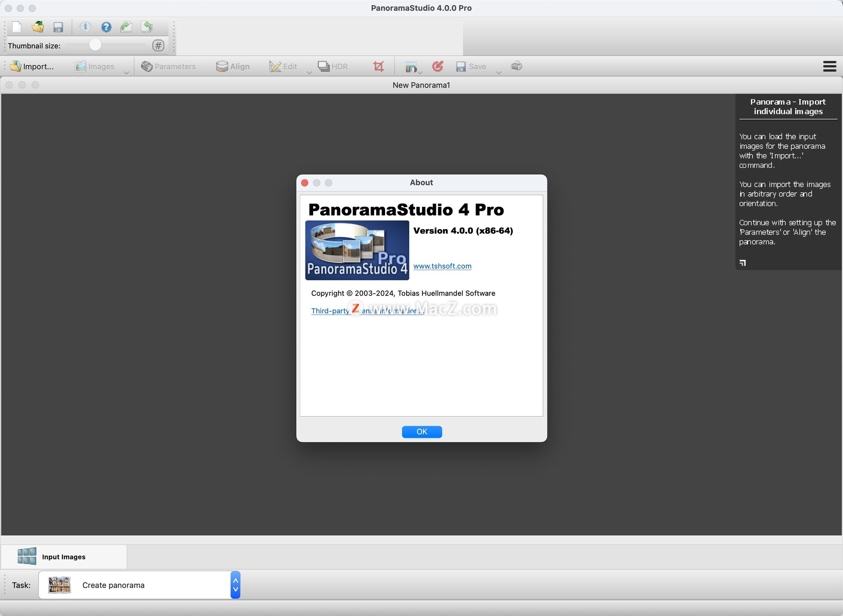This screenshot has width=843, height=616.
Task: Click the Save toolbar button
Action: (x=471, y=66)
